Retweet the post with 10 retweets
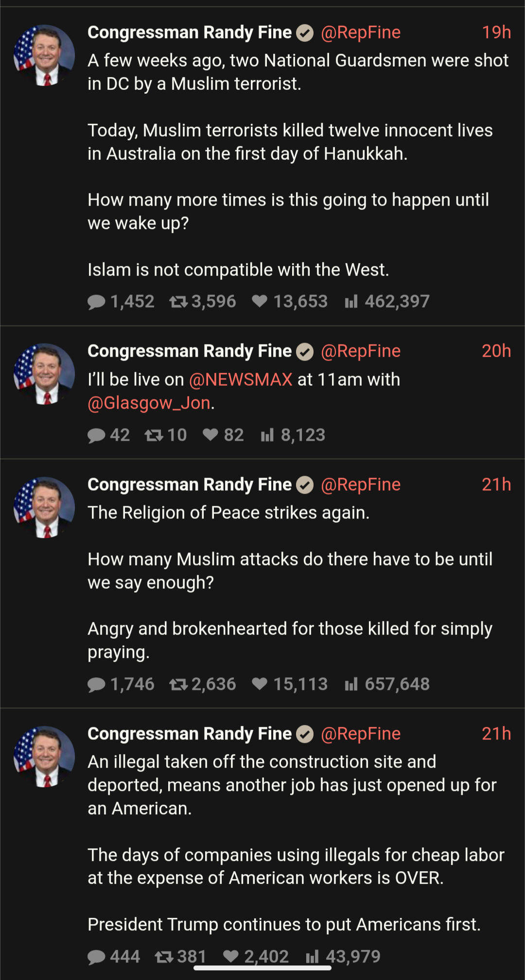525x980 pixels. click(154, 435)
